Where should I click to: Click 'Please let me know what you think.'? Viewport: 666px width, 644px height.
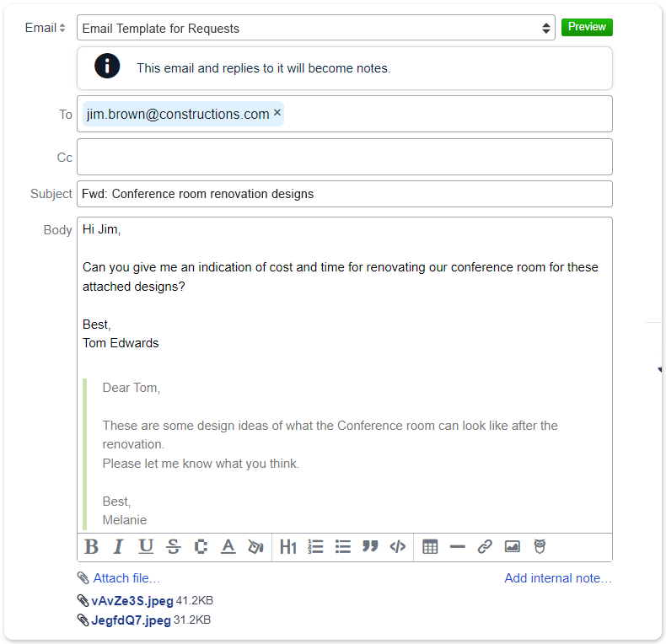pos(201,464)
